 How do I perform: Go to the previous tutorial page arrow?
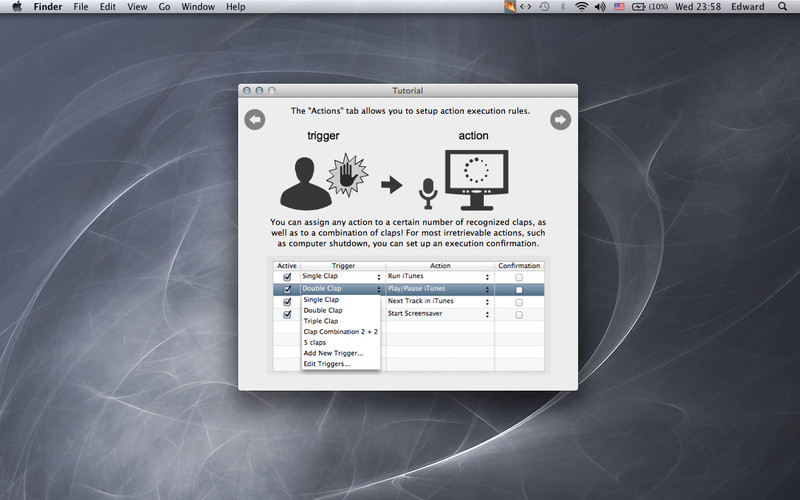click(255, 120)
